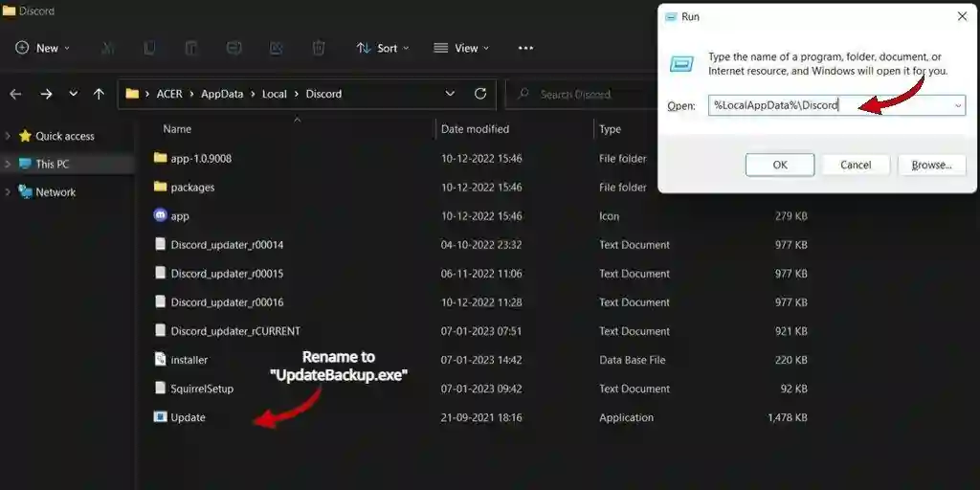
Task: Open the See more ellipsis menu
Action: (525, 48)
